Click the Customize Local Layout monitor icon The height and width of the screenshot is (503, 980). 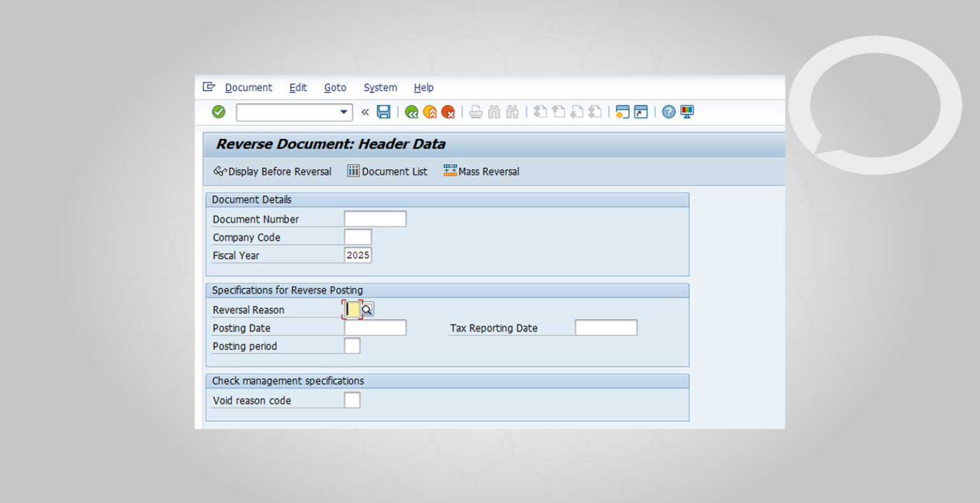pos(687,112)
